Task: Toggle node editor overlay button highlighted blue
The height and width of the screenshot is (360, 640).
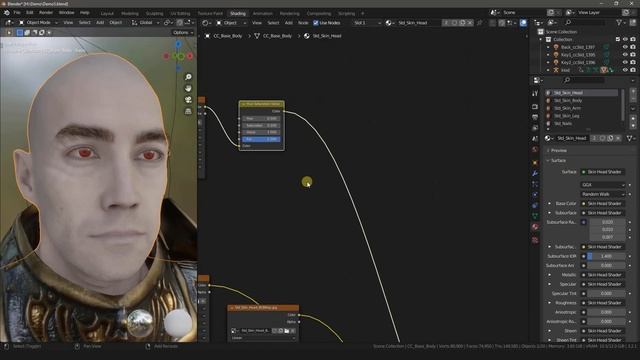Action: (523, 23)
